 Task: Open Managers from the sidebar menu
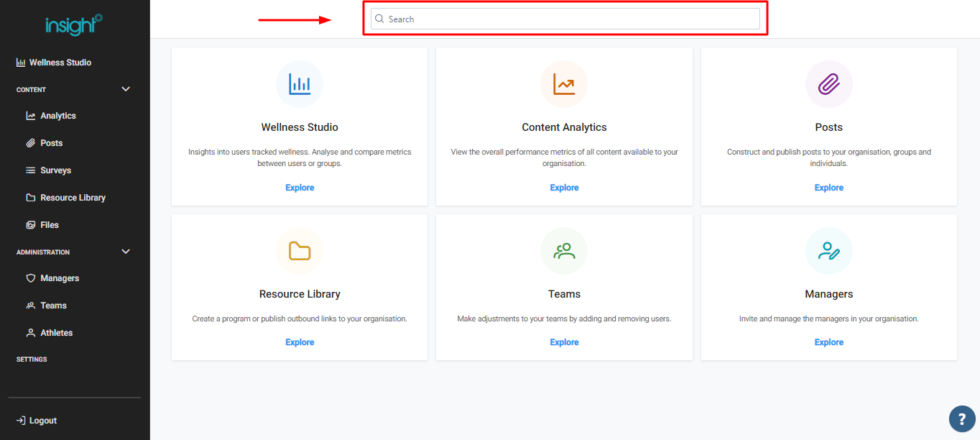click(x=60, y=278)
